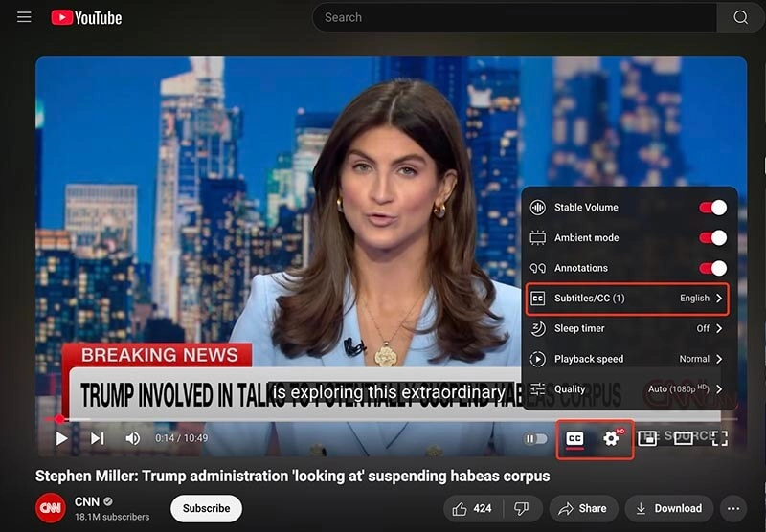Disable Ambient mode switch
Image resolution: width=766 pixels, height=532 pixels.
tap(712, 238)
